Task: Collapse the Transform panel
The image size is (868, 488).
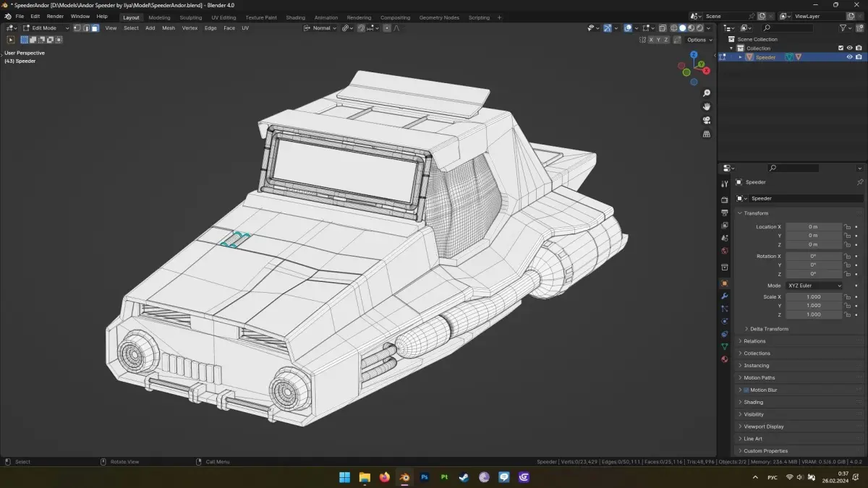Action: tap(740, 213)
